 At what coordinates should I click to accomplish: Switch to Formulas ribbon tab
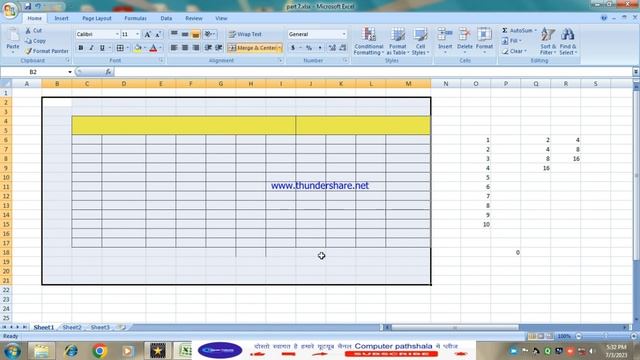[x=136, y=18]
